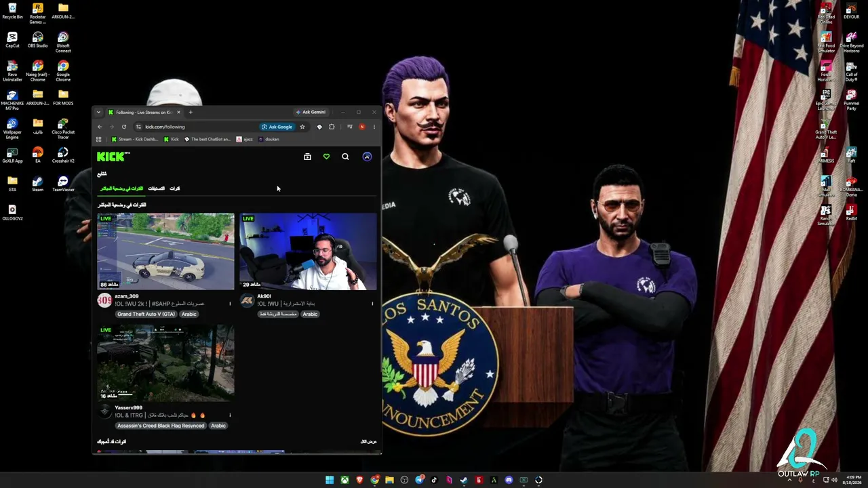868x488 pixels.
Task: Select the OLLOGOV2 file on desktop
Action: 12,213
